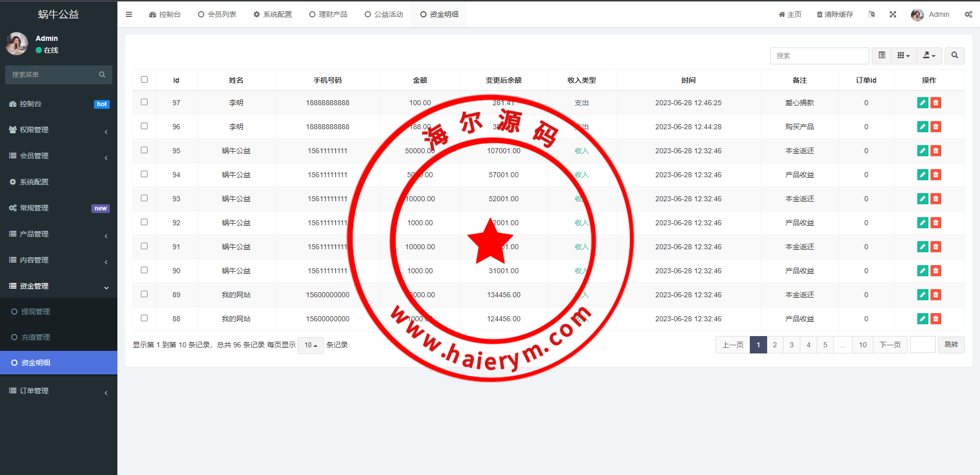Click the 搜索 input field above table
The height and width of the screenshot is (475, 980).
pyautogui.click(x=819, y=56)
